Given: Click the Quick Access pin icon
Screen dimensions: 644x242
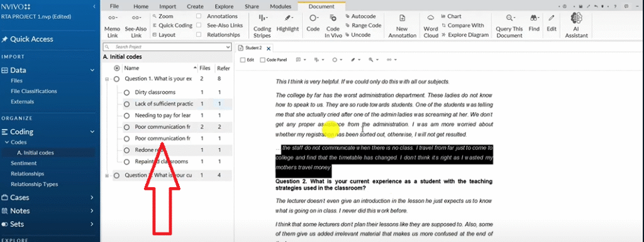Looking at the screenshot, I should point(4,40).
